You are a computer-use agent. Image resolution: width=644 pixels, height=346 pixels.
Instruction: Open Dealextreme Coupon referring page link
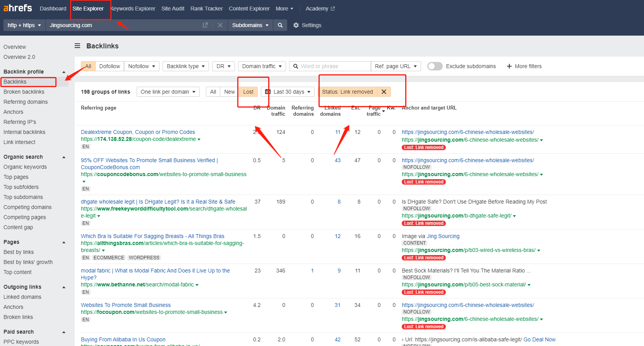coord(138,132)
